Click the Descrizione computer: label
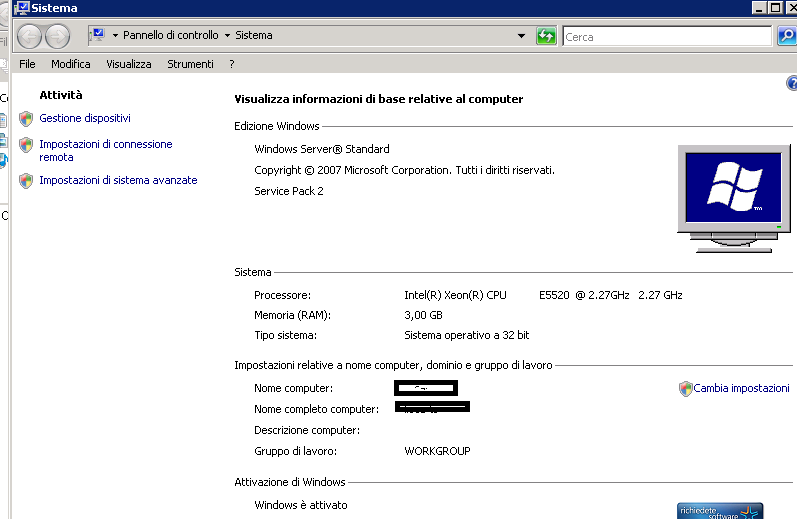Image resolution: width=797 pixels, height=519 pixels. (306, 430)
